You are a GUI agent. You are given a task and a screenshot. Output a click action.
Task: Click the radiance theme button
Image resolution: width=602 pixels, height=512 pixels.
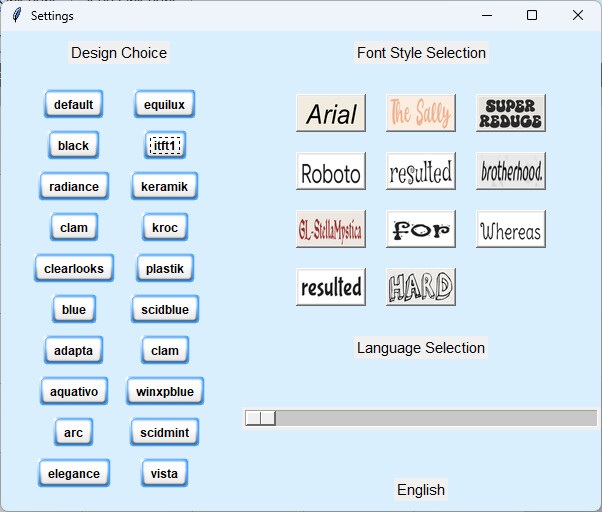tap(74, 186)
